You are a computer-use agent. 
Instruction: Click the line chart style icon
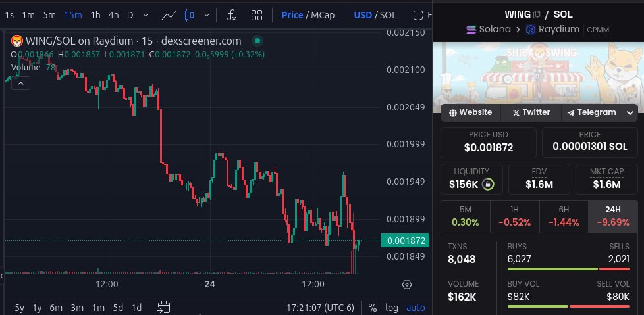[169, 16]
